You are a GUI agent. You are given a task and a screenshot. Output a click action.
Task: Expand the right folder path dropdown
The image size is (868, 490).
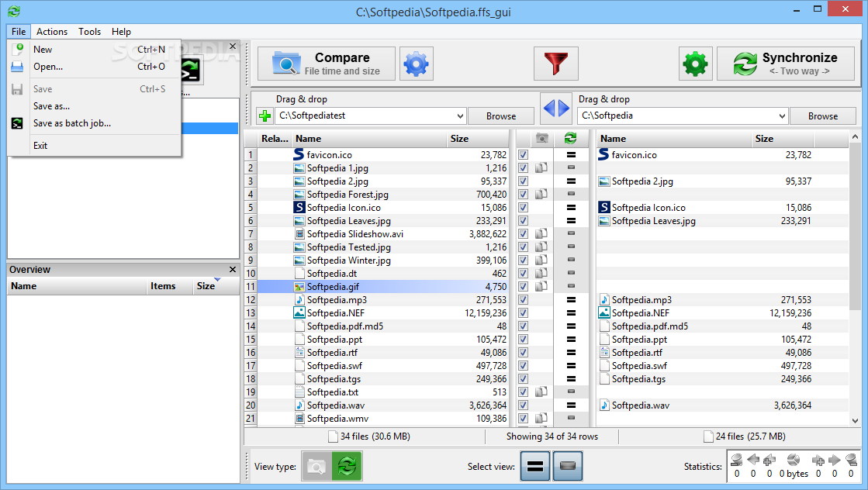(782, 116)
